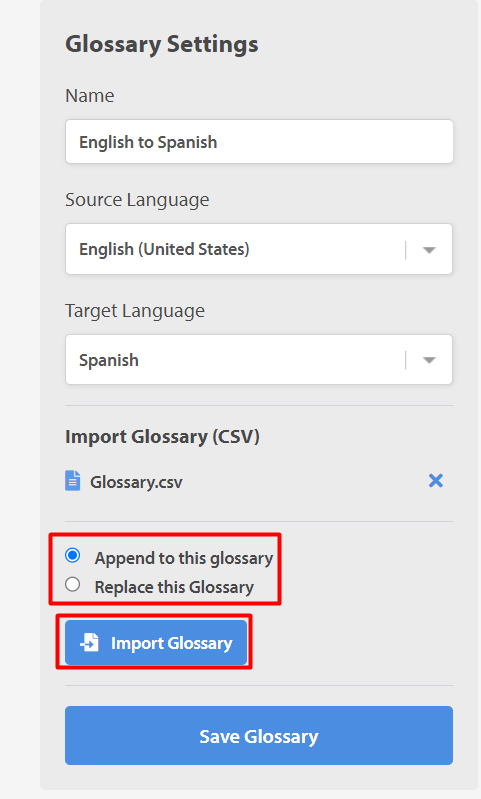481x799 pixels.
Task: Click the Glossary Settings heading
Action: [162, 44]
